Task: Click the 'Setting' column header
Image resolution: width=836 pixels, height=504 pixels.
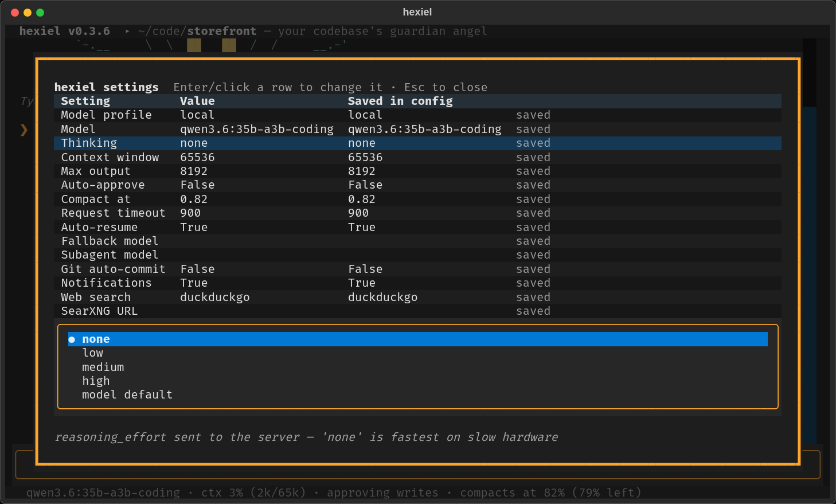Action: pyautogui.click(x=85, y=101)
